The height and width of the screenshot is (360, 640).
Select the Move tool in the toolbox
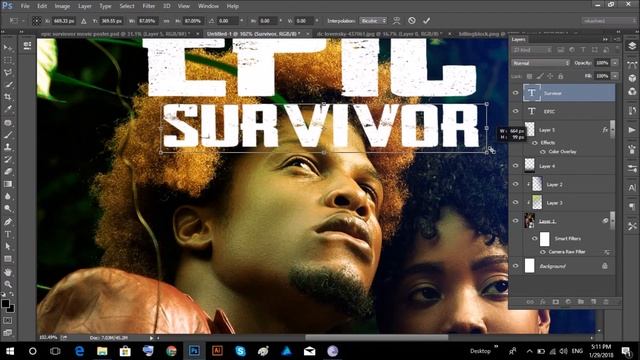coord(8,48)
